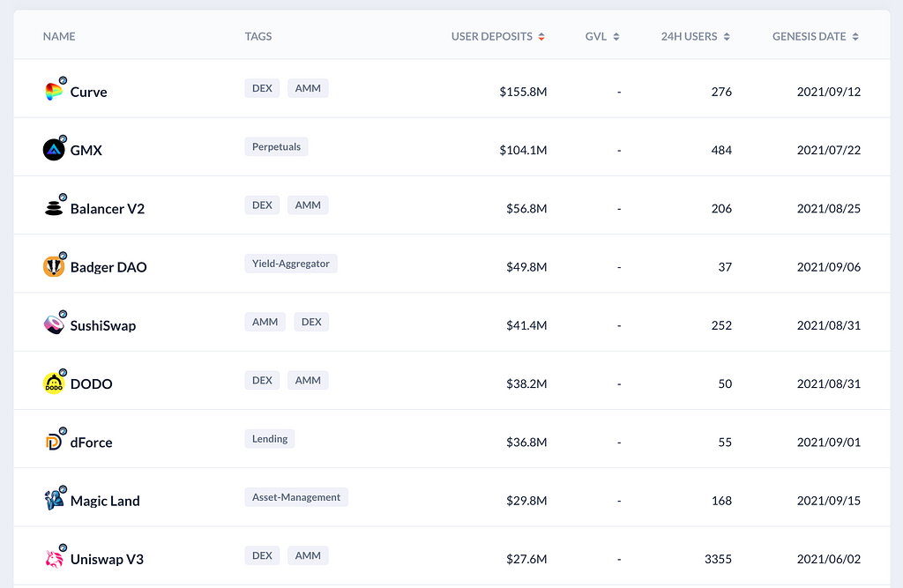
Task: Click the Curve protocol logo icon
Action: 54,92
